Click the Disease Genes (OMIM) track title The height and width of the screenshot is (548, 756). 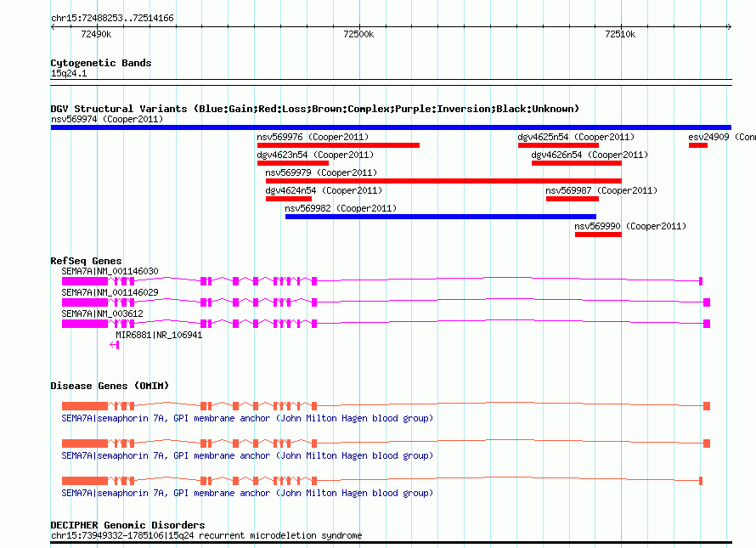click(110, 386)
